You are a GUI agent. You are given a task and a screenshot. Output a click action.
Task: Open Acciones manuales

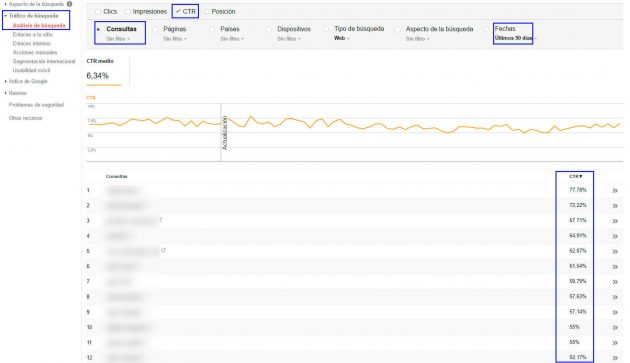pos(35,52)
